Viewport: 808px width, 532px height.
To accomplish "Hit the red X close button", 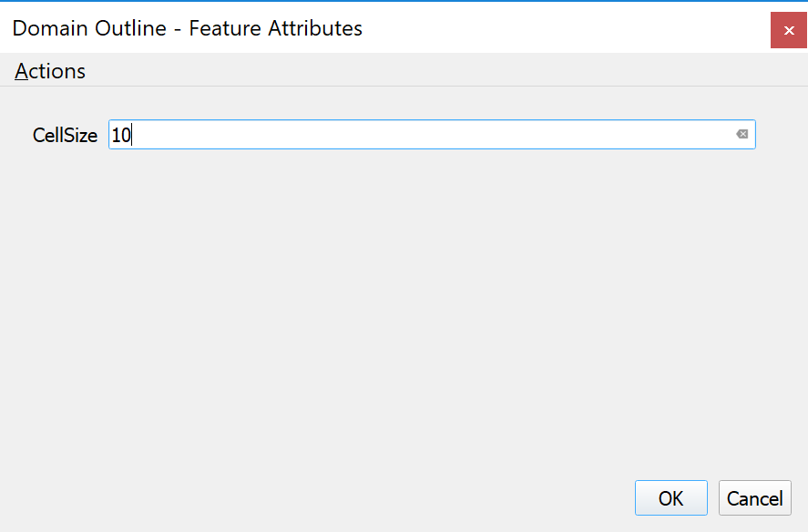I will pos(789,30).
